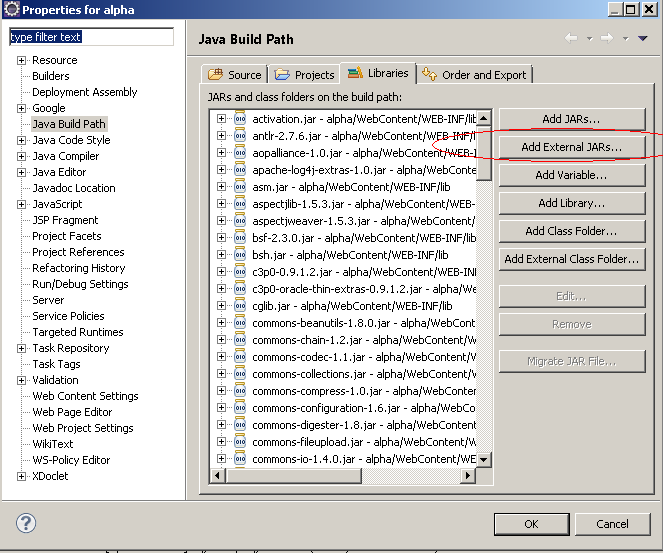This screenshot has width=663, height=553.
Task: Expand the c3p0-oracle-thin-extras-0.9.1.2.jar entry
Action: (x=221, y=288)
